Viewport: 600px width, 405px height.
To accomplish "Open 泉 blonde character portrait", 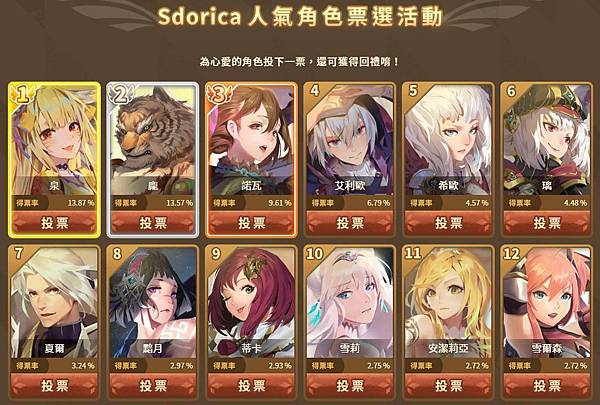I will pyautogui.click(x=54, y=140).
